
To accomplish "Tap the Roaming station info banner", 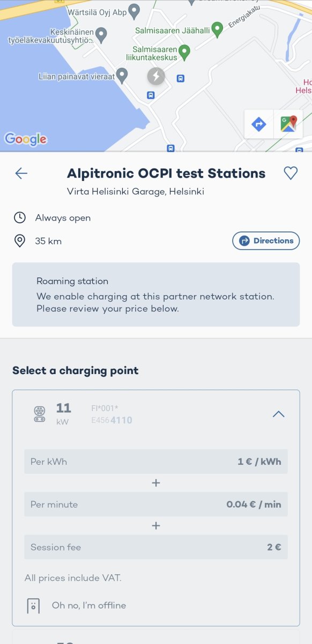I will tap(156, 295).
